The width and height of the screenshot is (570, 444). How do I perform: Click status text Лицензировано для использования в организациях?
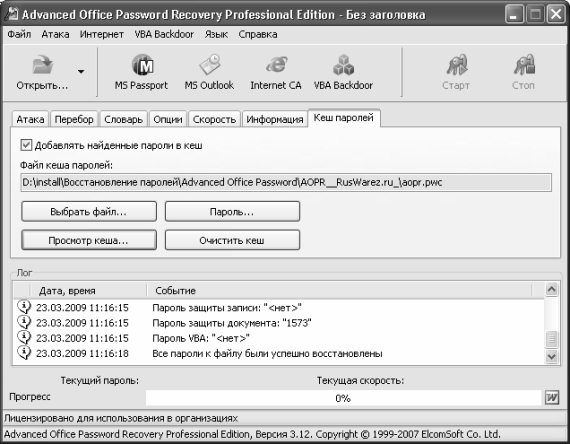tap(121, 418)
